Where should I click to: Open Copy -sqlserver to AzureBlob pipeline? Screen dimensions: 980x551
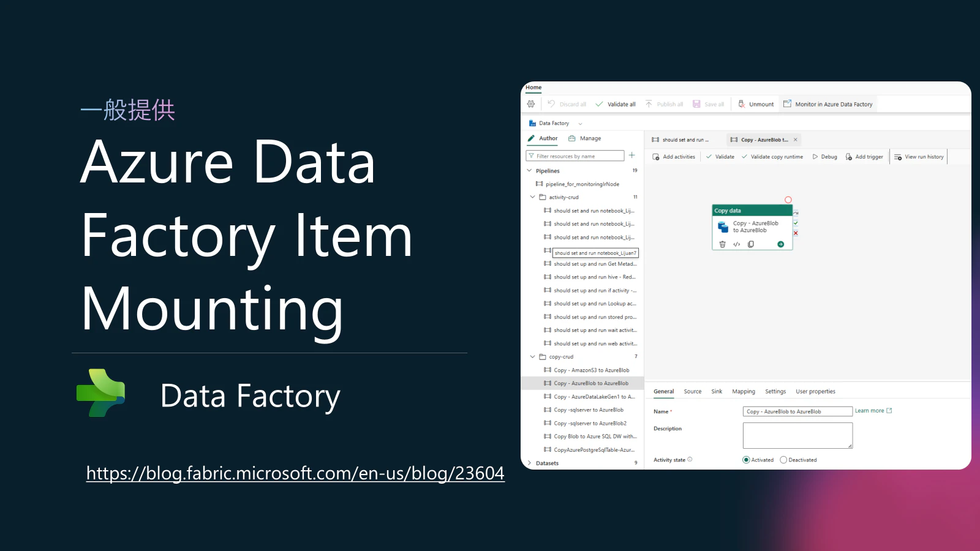coord(584,410)
